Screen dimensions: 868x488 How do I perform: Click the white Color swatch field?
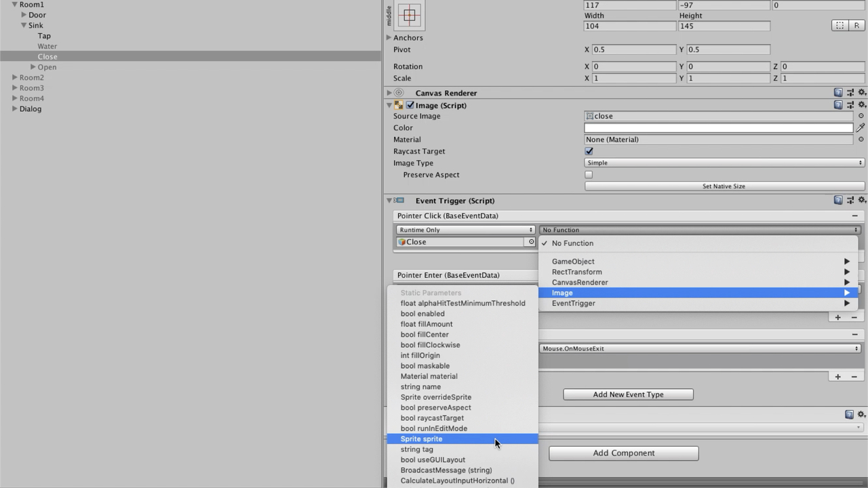tap(718, 127)
